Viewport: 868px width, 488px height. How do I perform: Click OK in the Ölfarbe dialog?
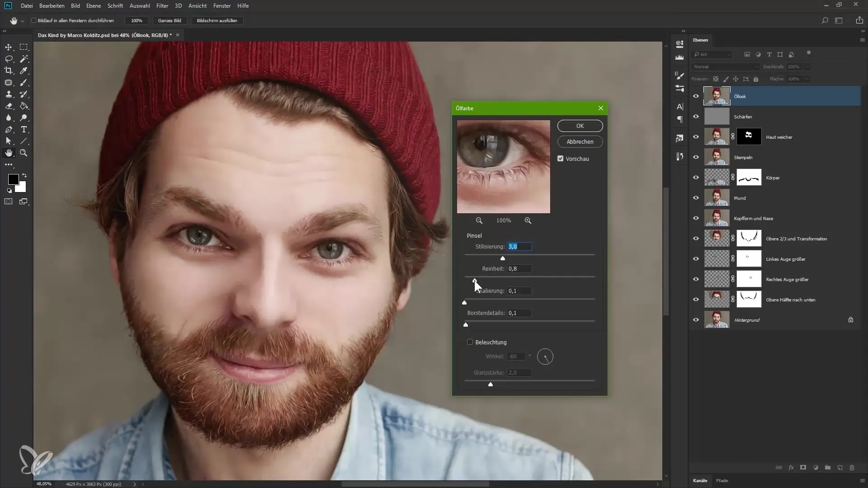pos(580,126)
